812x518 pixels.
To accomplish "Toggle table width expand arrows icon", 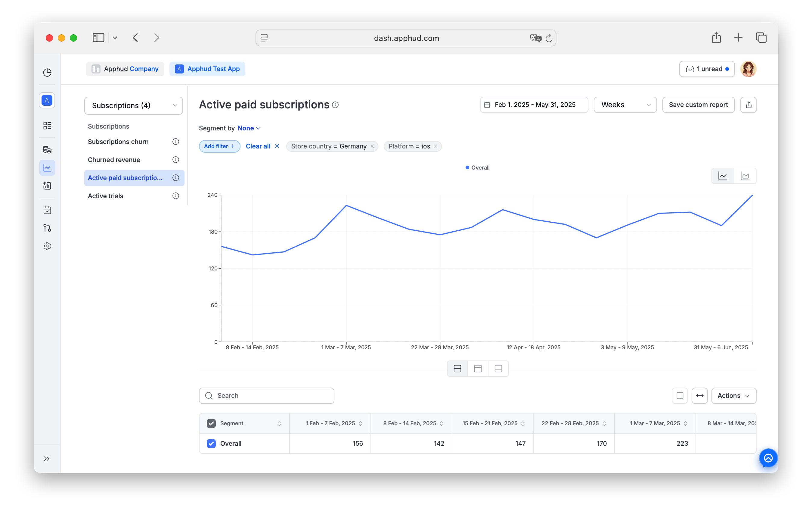I will pyautogui.click(x=700, y=395).
